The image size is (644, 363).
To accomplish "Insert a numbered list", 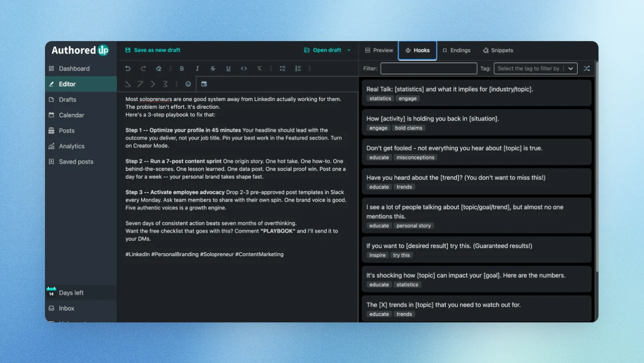I will [x=298, y=69].
